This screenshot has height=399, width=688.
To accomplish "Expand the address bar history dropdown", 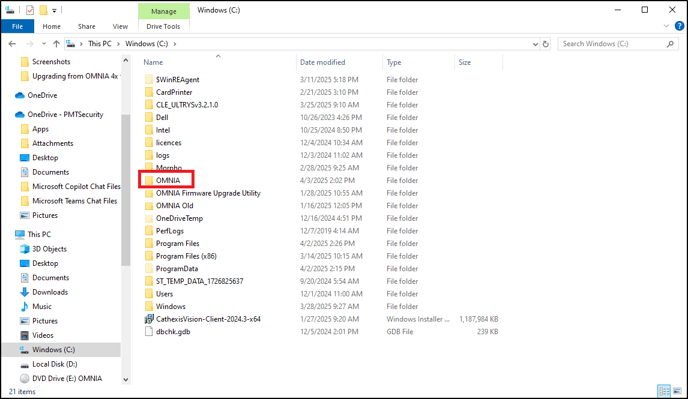I will click(535, 44).
